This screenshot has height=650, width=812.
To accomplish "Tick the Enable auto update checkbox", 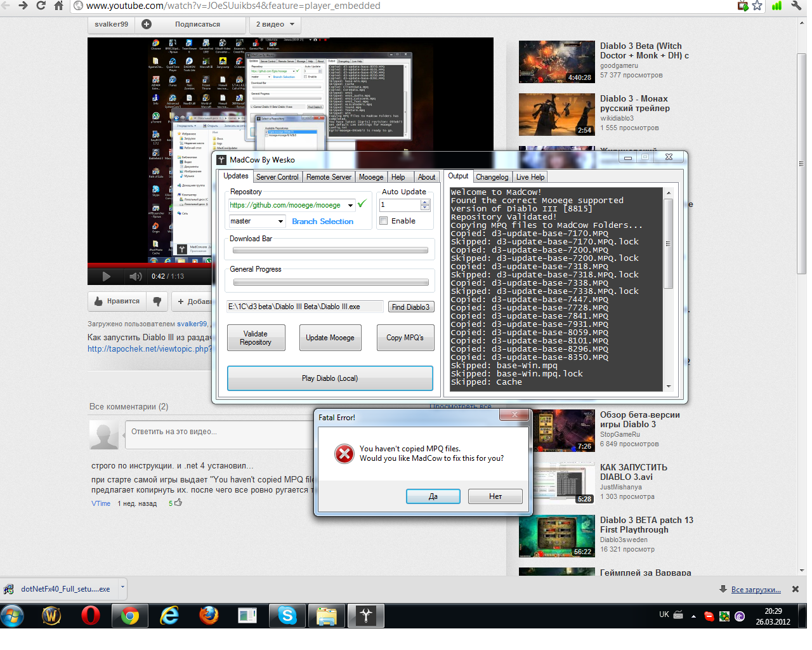I will [x=384, y=221].
